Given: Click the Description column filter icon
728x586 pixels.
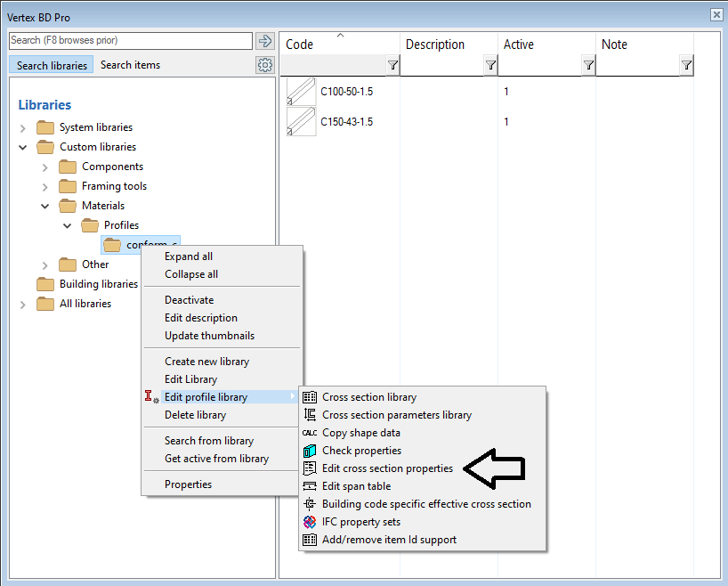Looking at the screenshot, I should click(490, 66).
